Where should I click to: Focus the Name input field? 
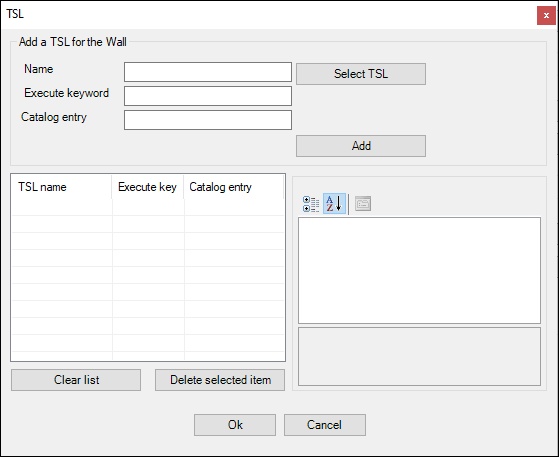(x=208, y=72)
